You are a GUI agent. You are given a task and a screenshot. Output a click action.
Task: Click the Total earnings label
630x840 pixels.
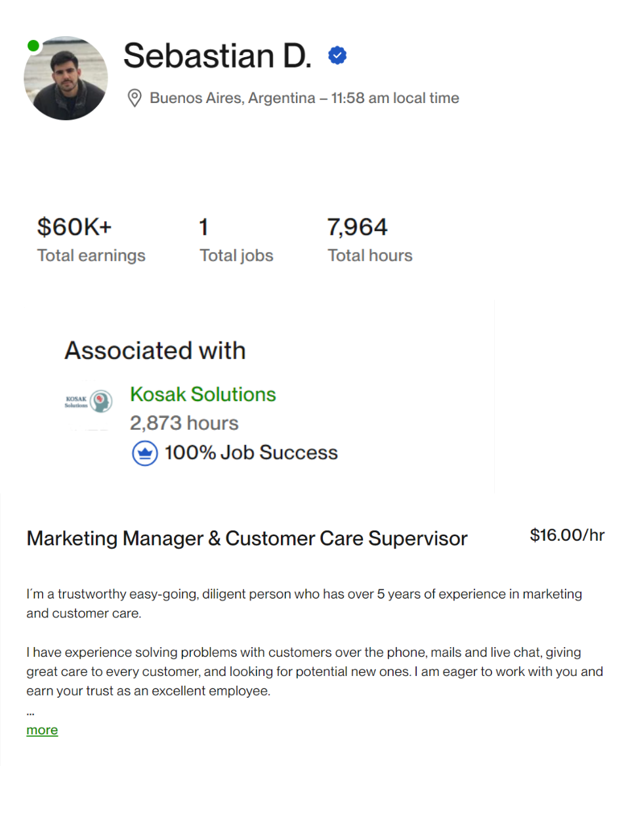coord(91,256)
